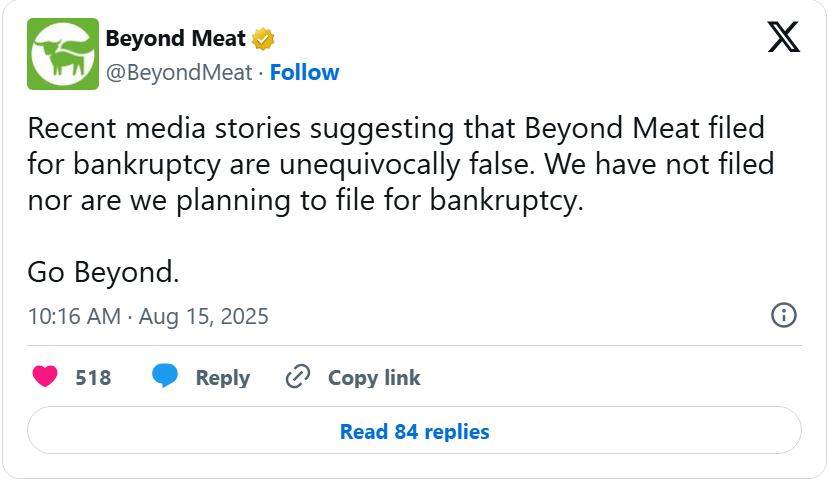The image size is (829, 481).
Task: Click the Aug 15, 2025 date
Action: [x=204, y=317]
